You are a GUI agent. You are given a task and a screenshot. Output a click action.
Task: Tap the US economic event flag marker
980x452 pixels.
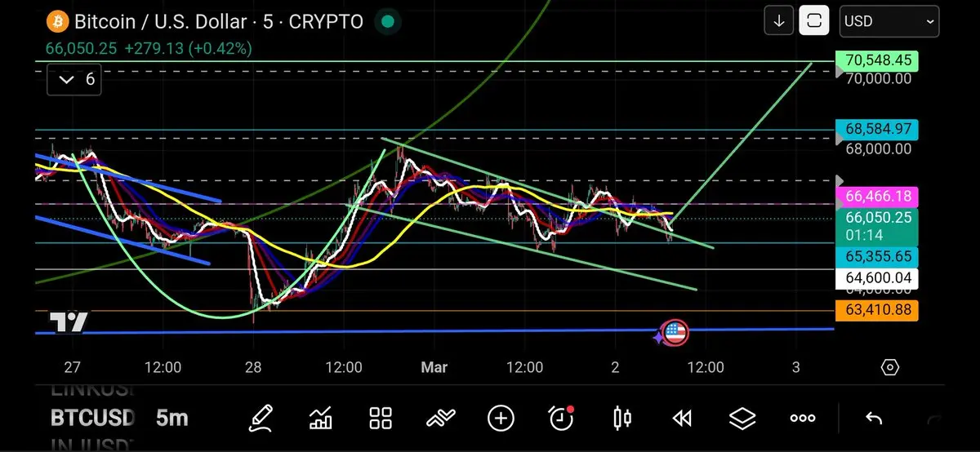click(x=674, y=331)
